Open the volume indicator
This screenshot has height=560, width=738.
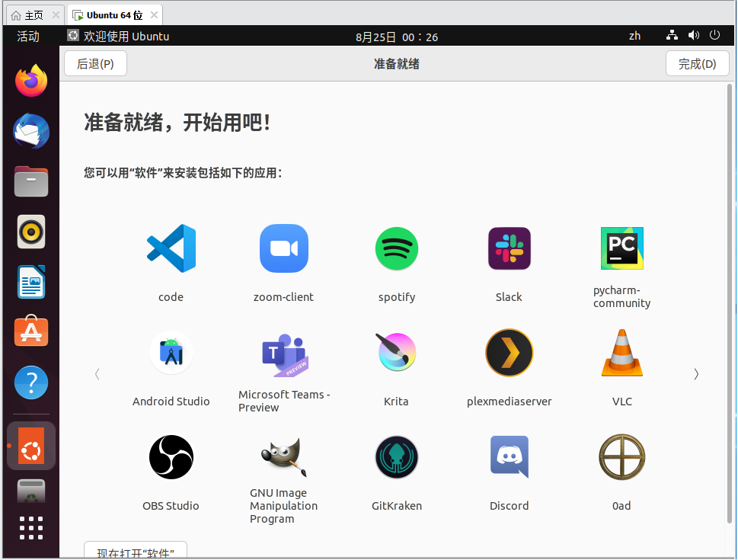694,35
